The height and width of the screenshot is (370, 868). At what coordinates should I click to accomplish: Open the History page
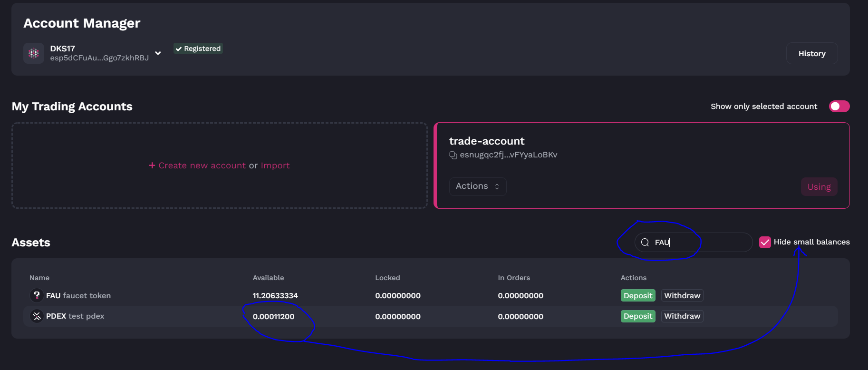click(812, 54)
